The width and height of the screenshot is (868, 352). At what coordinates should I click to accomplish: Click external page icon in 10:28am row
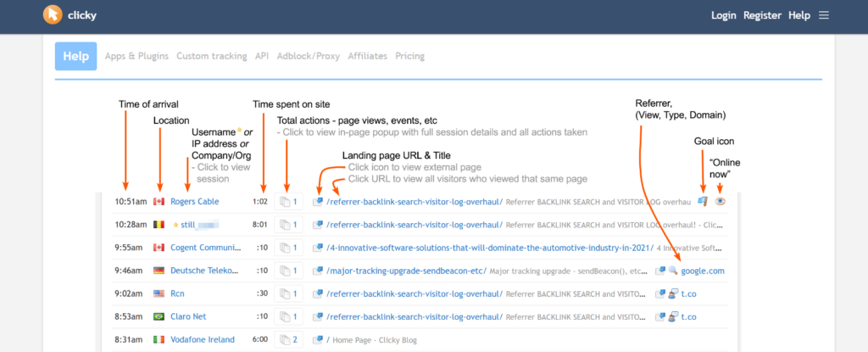pos(318,225)
